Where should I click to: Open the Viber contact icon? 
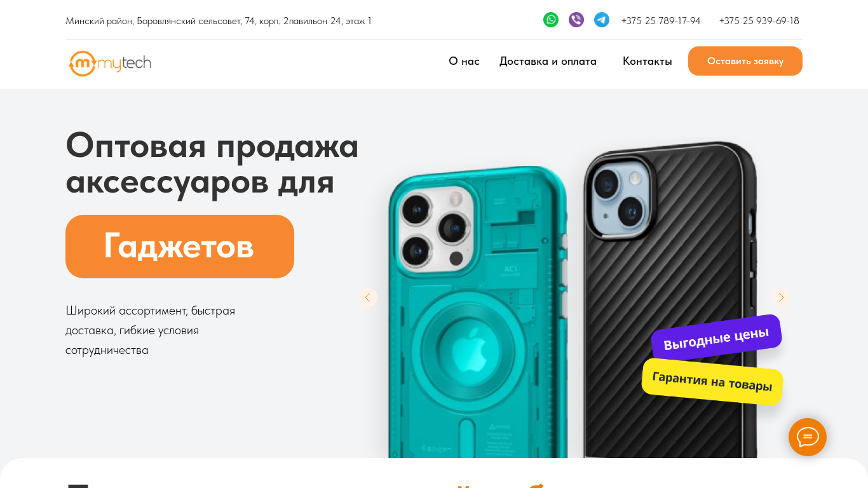(576, 20)
